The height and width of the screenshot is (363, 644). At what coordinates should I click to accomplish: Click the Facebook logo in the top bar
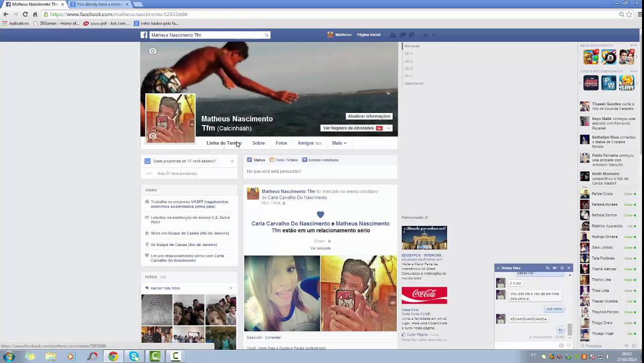[x=144, y=35]
